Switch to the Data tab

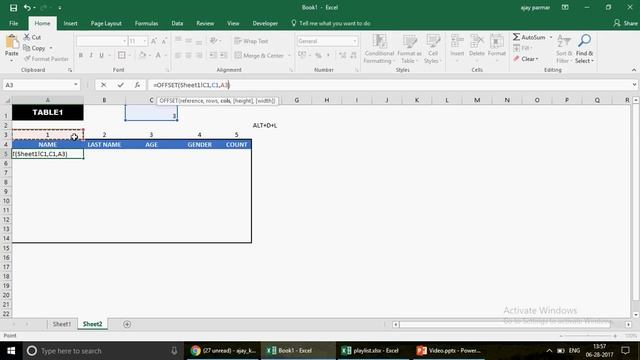point(177,23)
